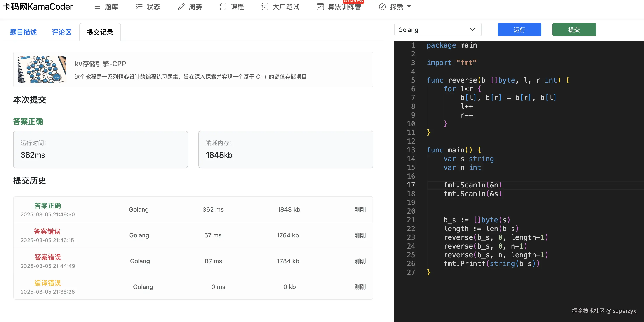Click line number 17 in editor gutter
This screenshot has height=322, width=644.
[x=411, y=185]
